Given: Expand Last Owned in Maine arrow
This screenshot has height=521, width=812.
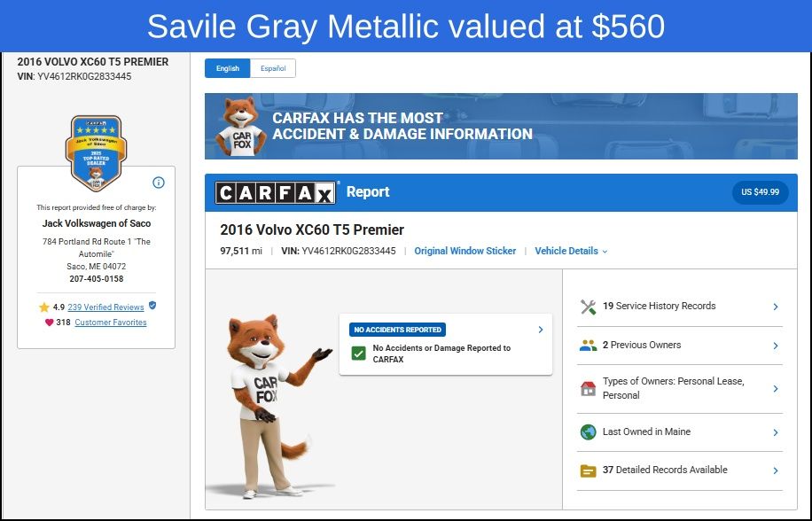Looking at the screenshot, I should click(x=776, y=432).
